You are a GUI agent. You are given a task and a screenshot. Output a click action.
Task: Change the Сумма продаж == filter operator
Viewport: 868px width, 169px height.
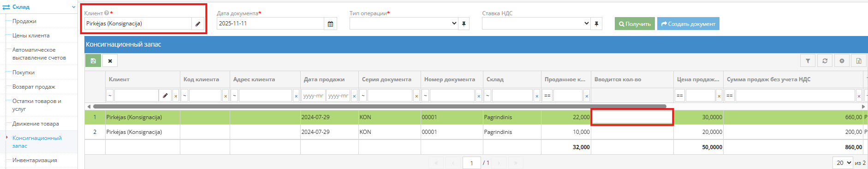click(x=730, y=96)
